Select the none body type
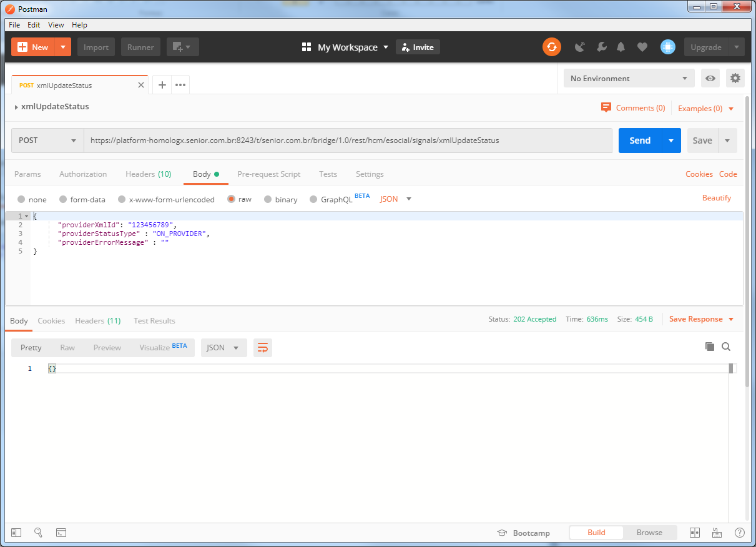This screenshot has width=756, height=547. pos(21,199)
